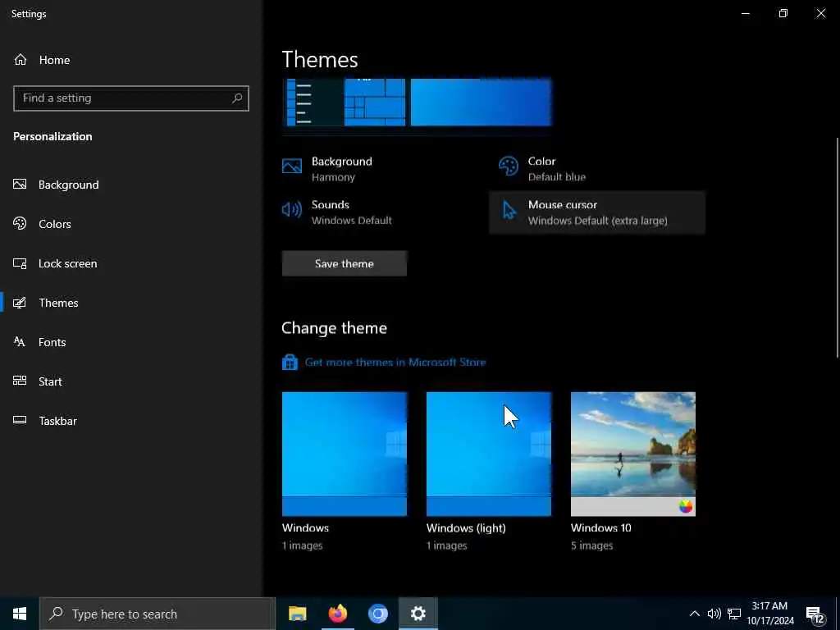Click the Start tiles icon in sidebar
Screen dimensions: 840x630
coord(20,381)
